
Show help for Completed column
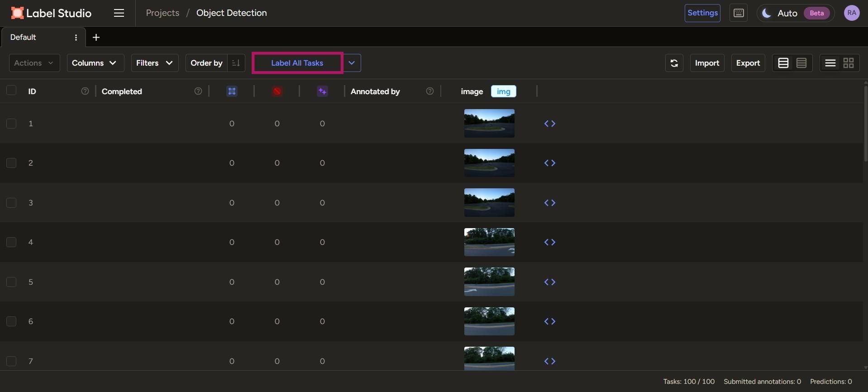pos(198,91)
